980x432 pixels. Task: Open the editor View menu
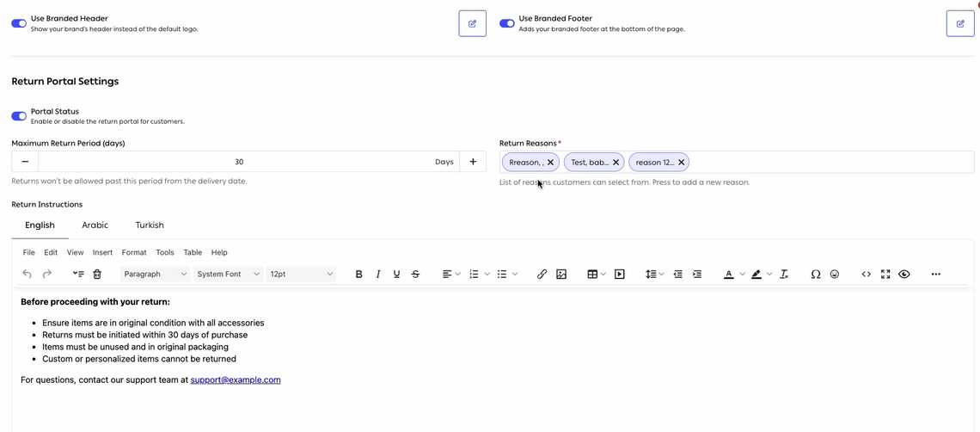point(75,252)
